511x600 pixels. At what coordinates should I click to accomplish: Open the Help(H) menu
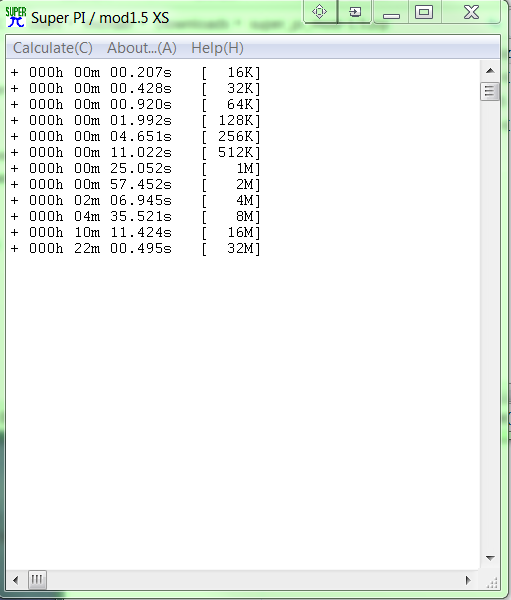click(217, 48)
